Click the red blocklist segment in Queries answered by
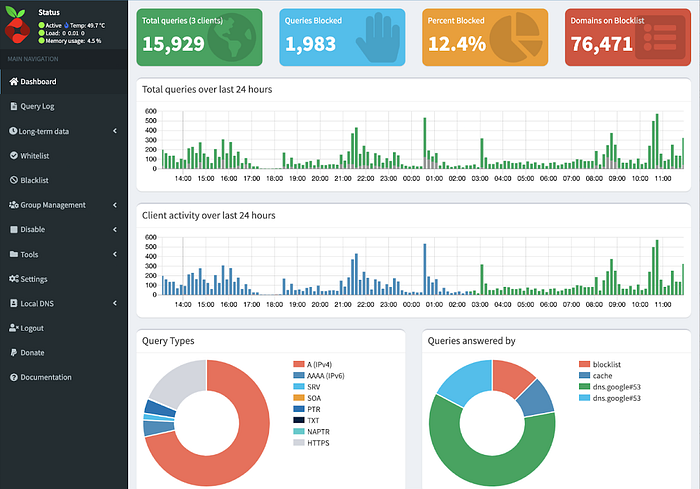Screen dimensions: 700x489 (x=510, y=376)
